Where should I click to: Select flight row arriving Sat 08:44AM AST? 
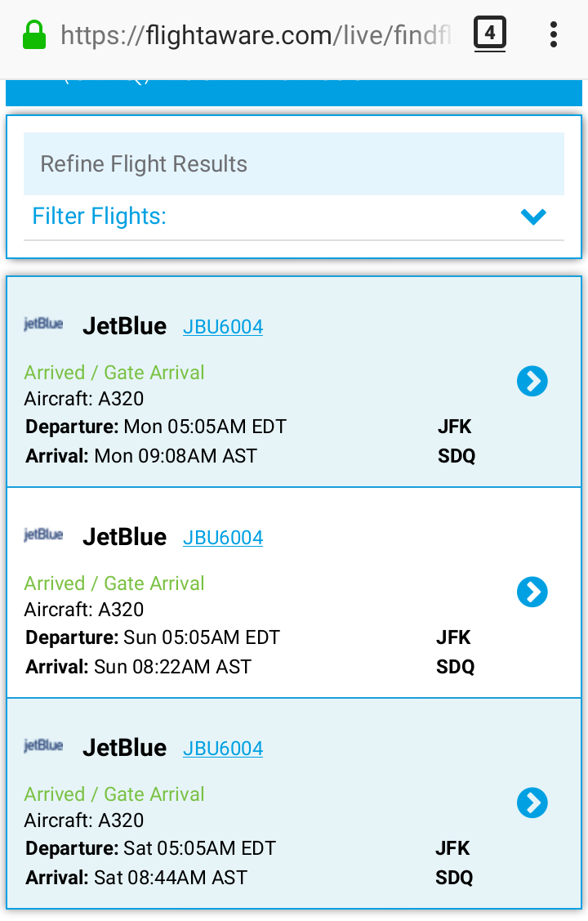coord(293,803)
